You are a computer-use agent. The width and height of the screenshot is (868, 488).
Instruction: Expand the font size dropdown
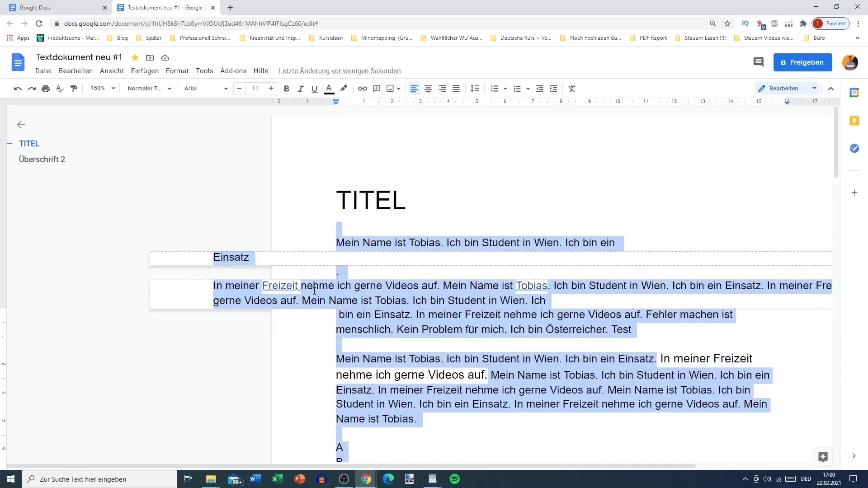click(255, 88)
